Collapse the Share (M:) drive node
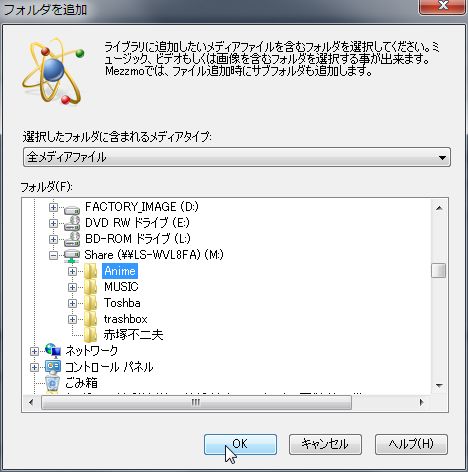468x472 pixels. click(x=53, y=255)
